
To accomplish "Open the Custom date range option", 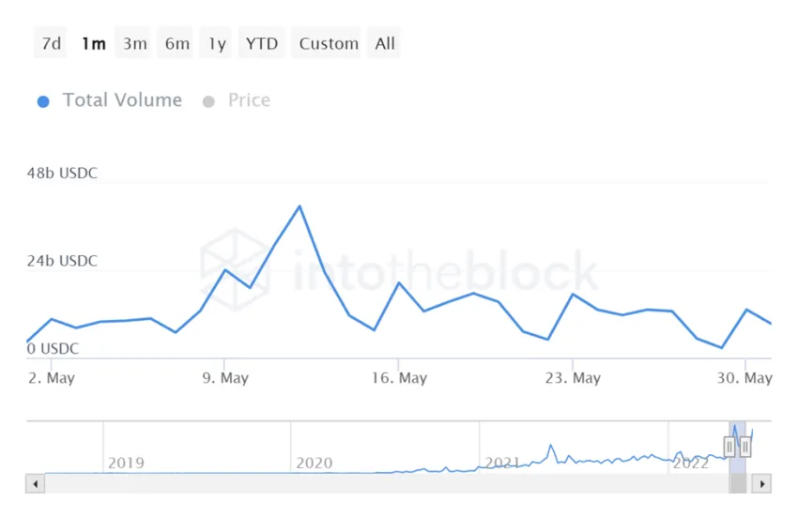I will (x=328, y=43).
